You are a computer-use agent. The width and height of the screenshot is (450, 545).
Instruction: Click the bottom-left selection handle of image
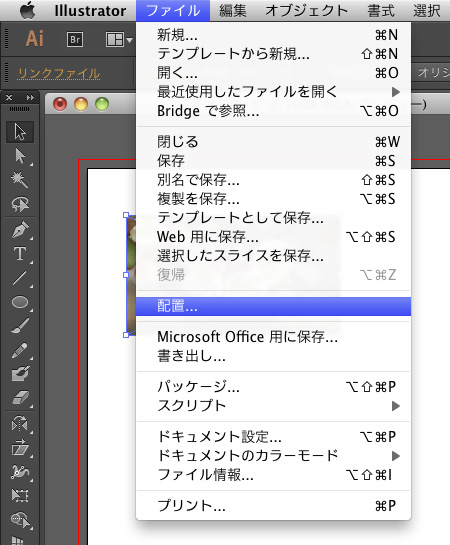point(126,335)
